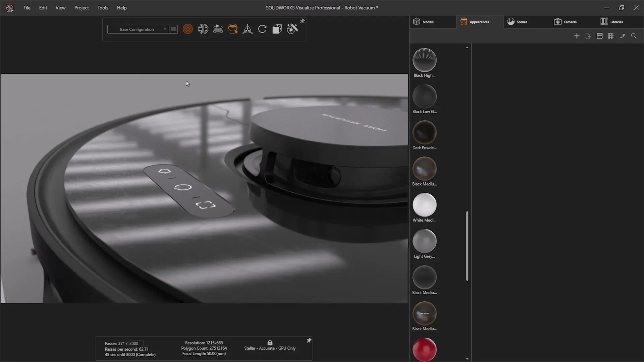Open the configuration list menu beside dropdown
The height and width of the screenshot is (362, 644).
coord(173,29)
